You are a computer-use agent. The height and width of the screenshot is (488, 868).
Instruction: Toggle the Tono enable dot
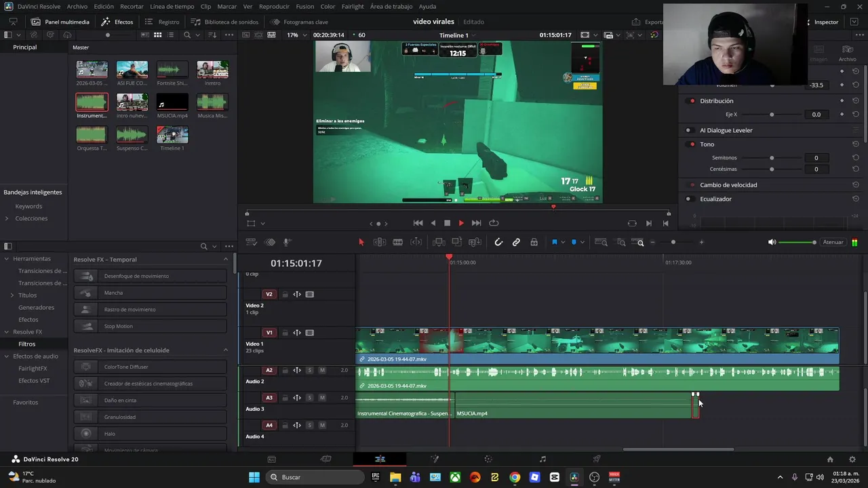pyautogui.click(x=692, y=144)
